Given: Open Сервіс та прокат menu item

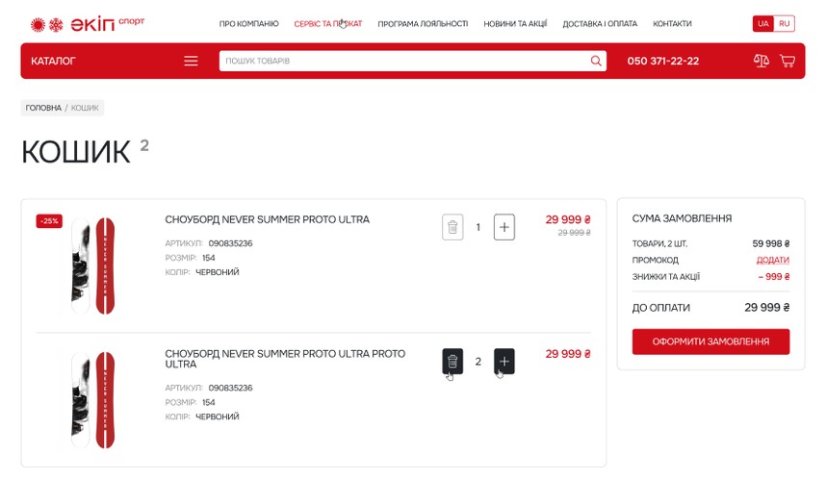Looking at the screenshot, I should coord(328,24).
